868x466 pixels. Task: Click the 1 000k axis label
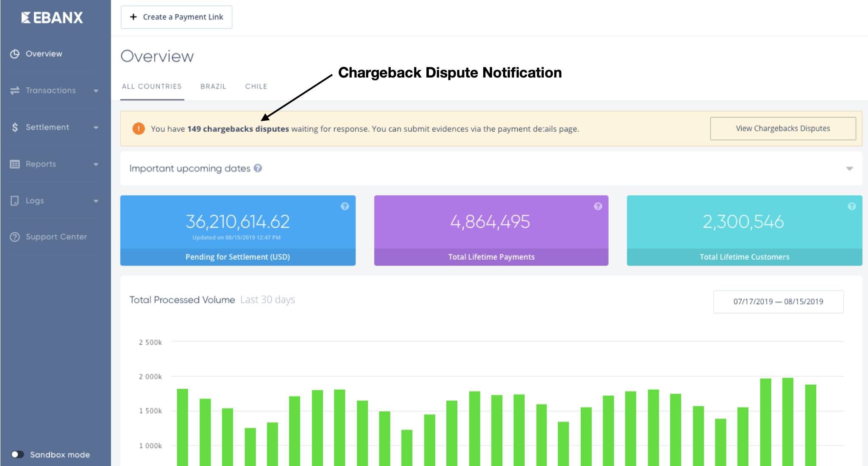coord(150,446)
